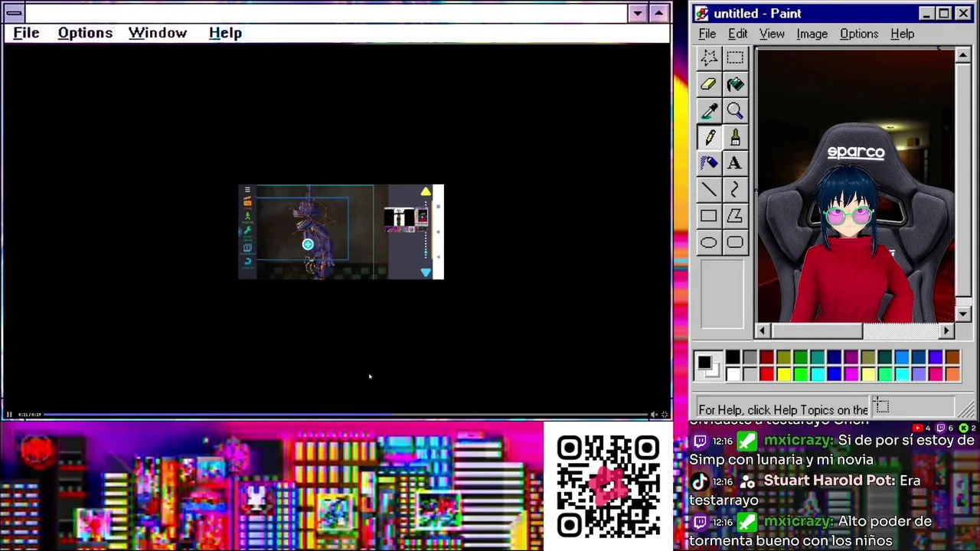Click the Paint horizontal scrollbar thumb

[816, 331]
